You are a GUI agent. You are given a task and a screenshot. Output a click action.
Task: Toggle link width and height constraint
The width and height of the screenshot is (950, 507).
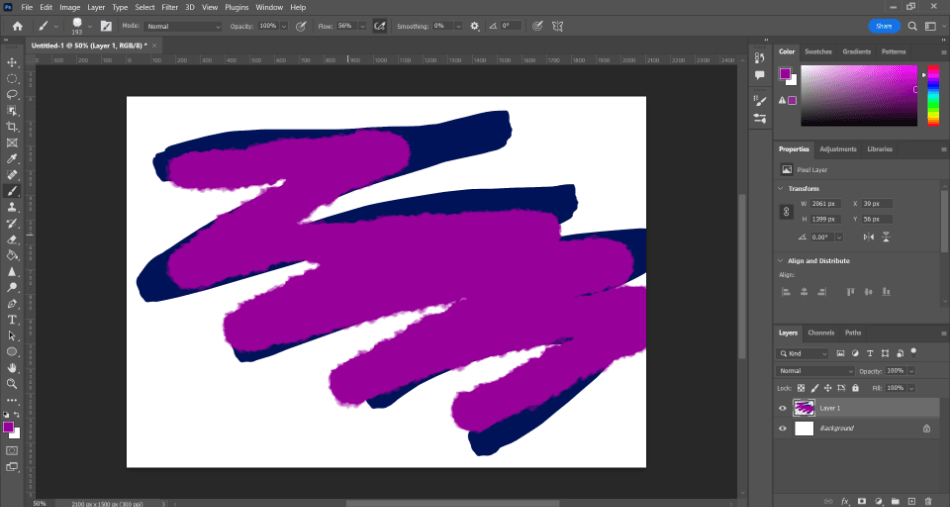pos(786,211)
